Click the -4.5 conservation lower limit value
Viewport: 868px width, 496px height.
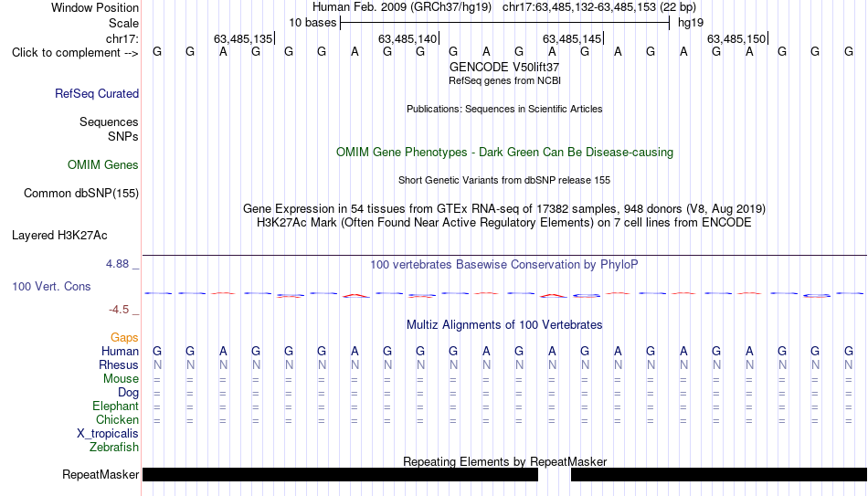click(119, 310)
